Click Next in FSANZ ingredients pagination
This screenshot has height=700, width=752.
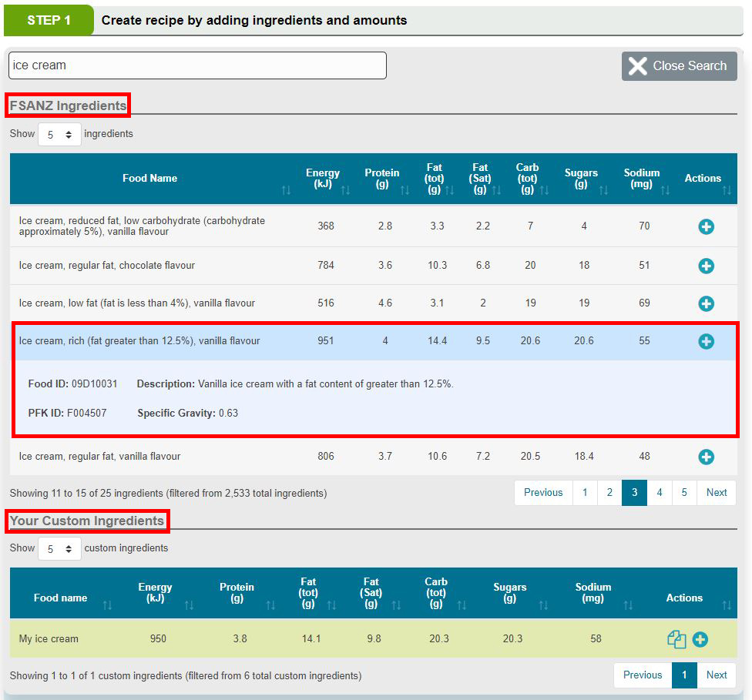pos(716,493)
